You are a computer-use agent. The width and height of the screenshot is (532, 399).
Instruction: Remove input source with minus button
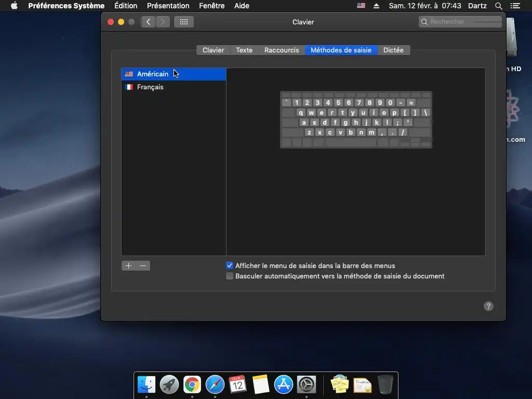pos(143,265)
